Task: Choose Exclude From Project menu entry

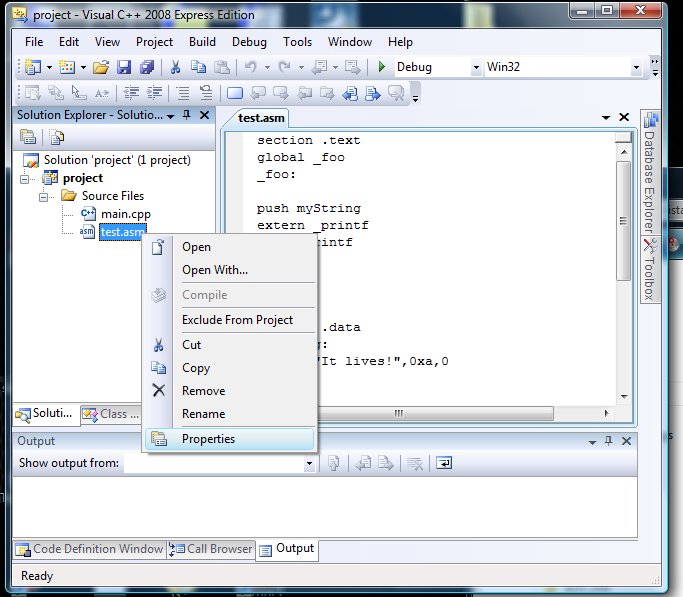Action: tap(237, 320)
